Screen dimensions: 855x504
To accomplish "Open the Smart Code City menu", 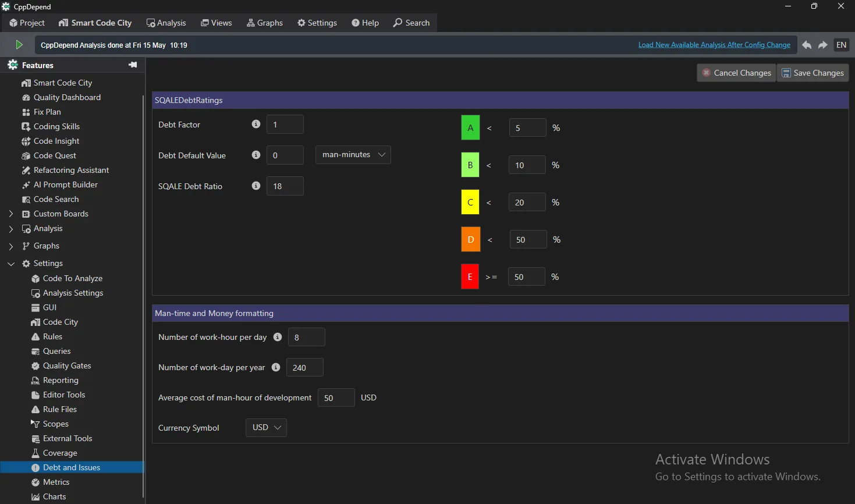I will 95,23.
